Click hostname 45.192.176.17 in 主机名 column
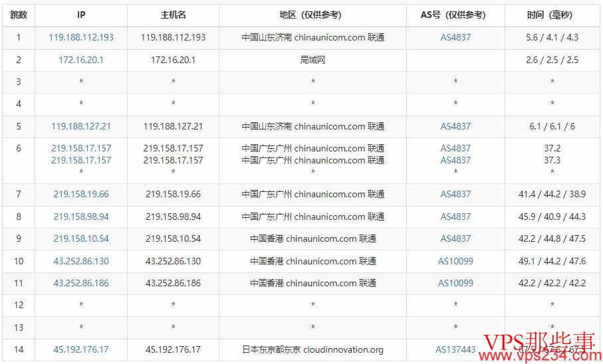 pos(173,350)
